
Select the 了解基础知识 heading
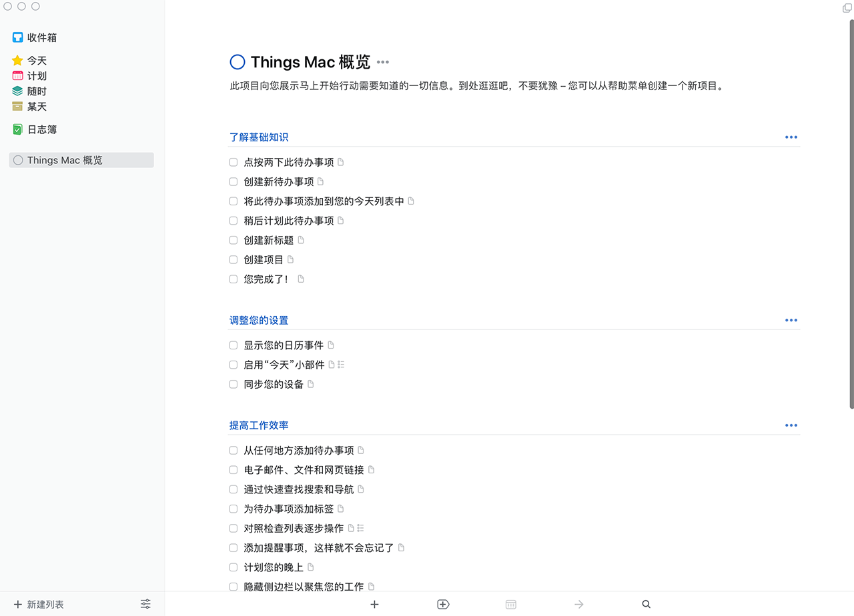click(x=259, y=137)
